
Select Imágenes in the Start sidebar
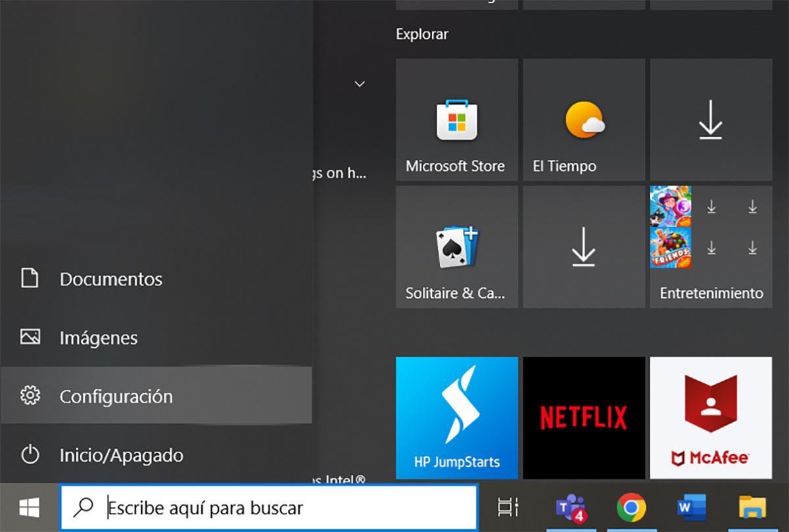click(99, 337)
